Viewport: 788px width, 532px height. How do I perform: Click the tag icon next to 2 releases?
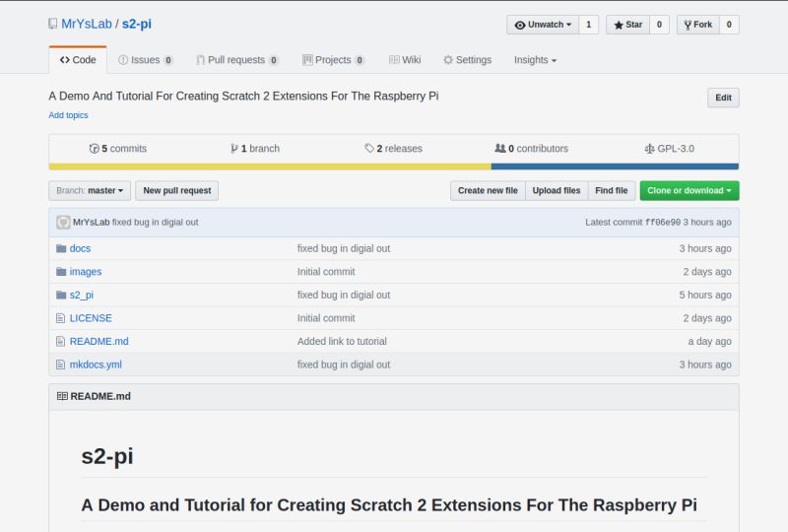369,149
